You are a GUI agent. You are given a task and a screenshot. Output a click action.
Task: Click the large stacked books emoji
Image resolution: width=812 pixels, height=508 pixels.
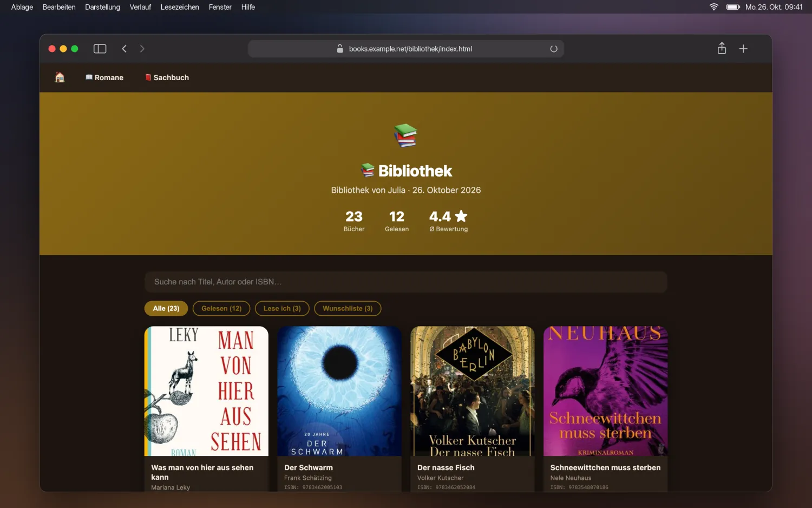(x=405, y=135)
